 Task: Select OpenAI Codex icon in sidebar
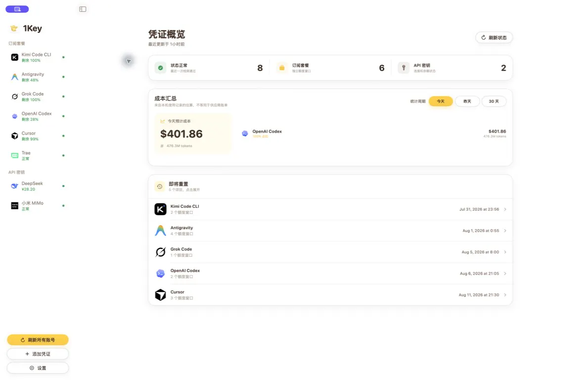(x=15, y=116)
